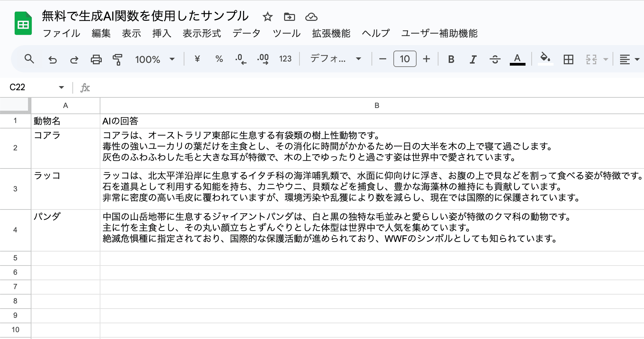Click the print icon
Screen dimensions: 644x339
click(96, 59)
